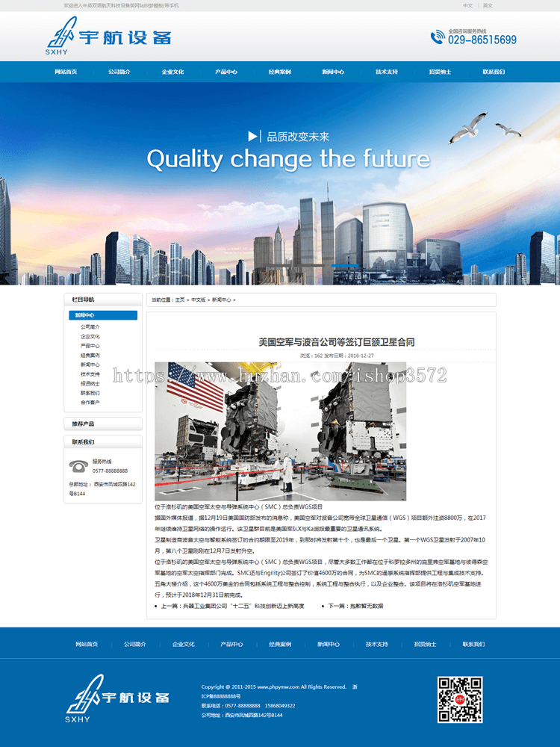The width and height of the screenshot is (560, 747).
Task: Open 新闻中心 in footer navigation
Action: [329, 644]
